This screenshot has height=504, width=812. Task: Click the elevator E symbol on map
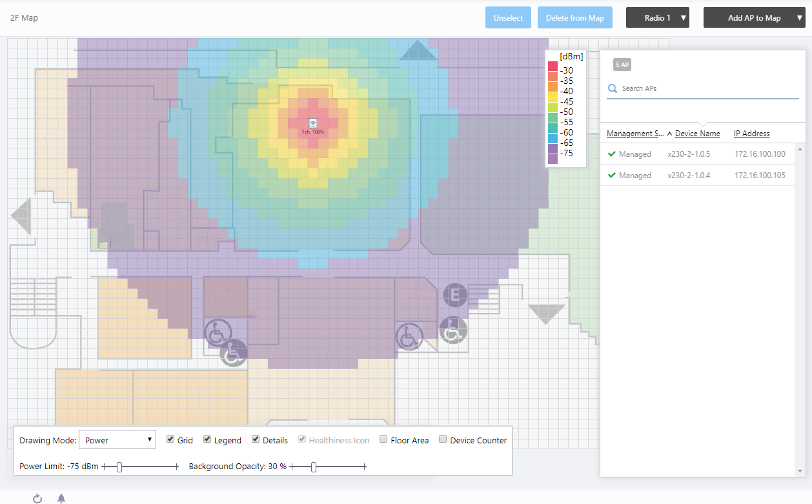[455, 295]
